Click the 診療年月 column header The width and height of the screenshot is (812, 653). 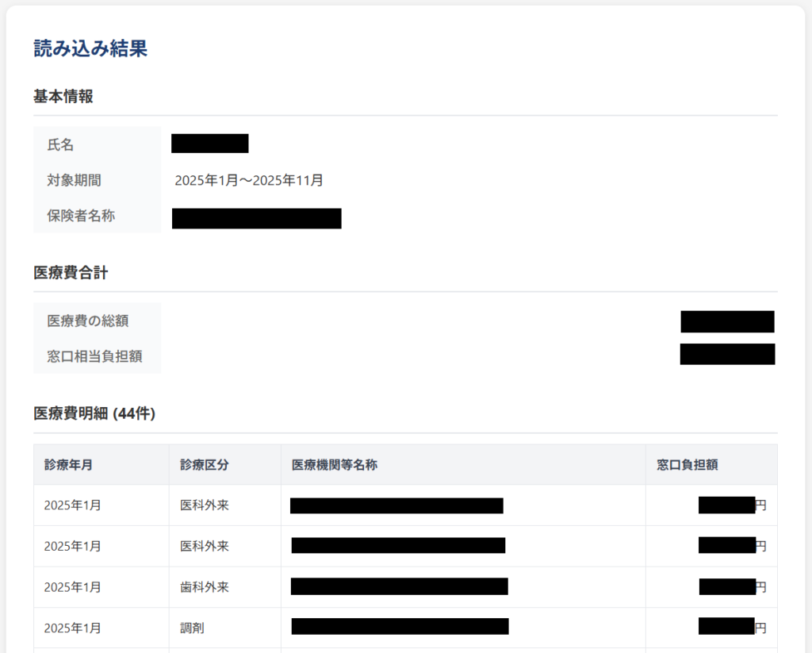69,465
